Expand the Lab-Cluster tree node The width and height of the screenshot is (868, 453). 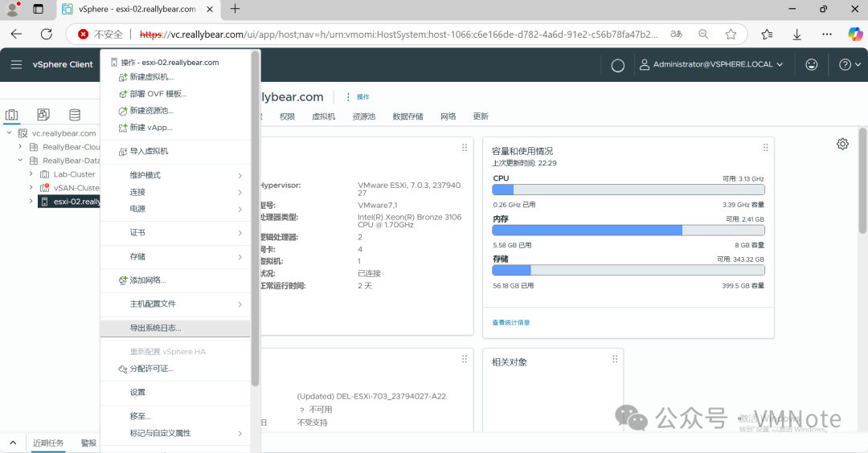[x=31, y=174]
